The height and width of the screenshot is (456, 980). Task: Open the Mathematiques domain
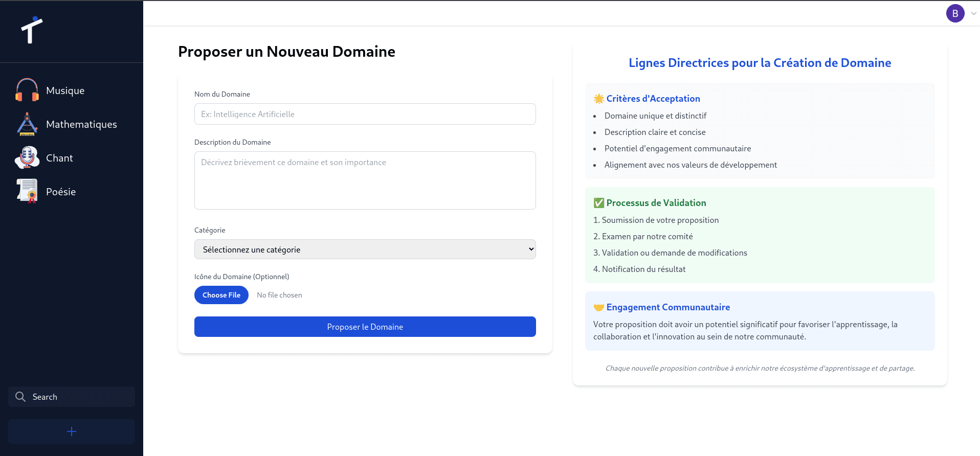click(81, 124)
